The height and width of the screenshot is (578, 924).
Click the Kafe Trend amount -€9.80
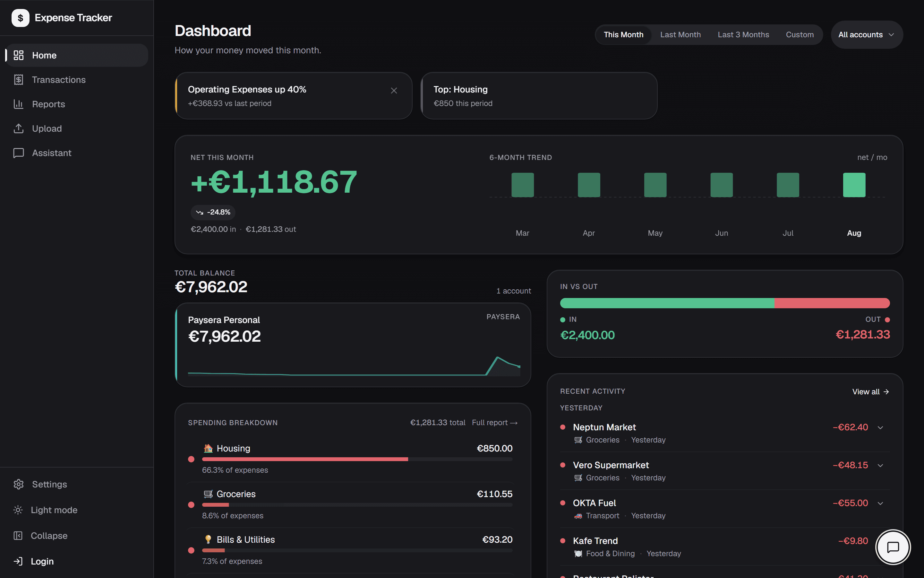[x=852, y=541]
